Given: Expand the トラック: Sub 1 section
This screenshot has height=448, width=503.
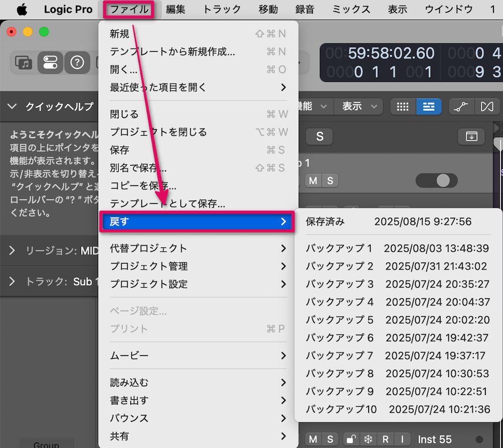Looking at the screenshot, I should click(12, 281).
